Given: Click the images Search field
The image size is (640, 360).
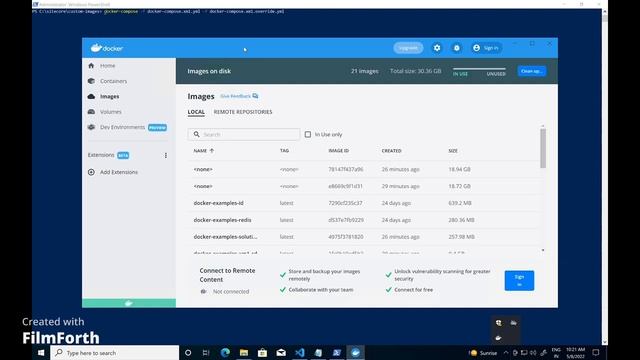Looking at the screenshot, I should click(244, 134).
